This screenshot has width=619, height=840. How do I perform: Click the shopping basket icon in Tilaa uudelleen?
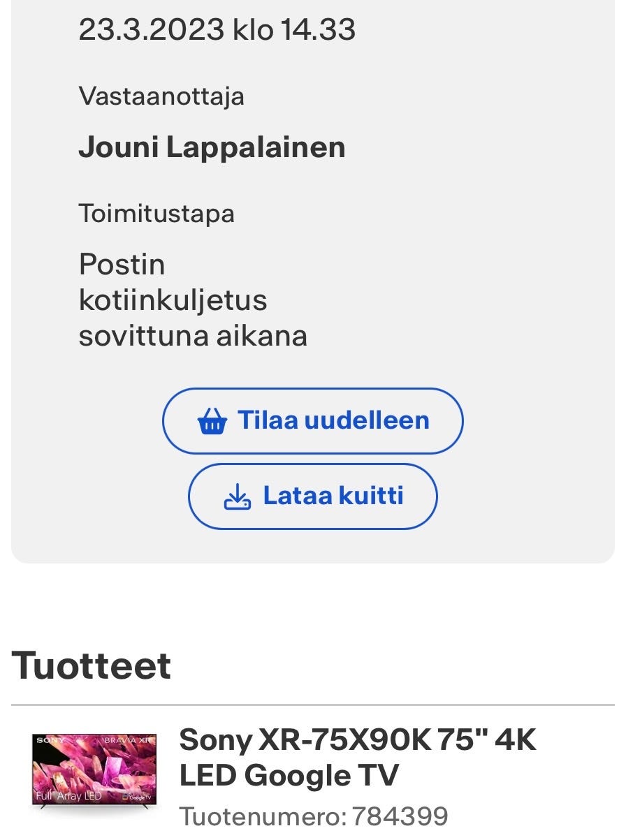click(216, 420)
